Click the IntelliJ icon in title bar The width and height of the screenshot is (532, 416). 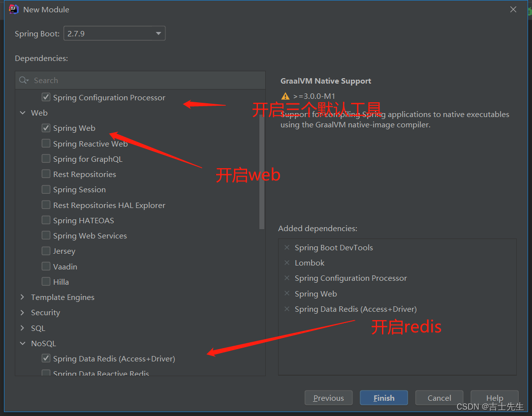(x=14, y=9)
